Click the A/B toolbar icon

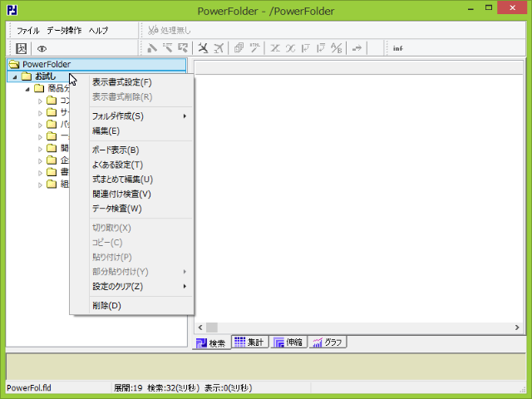[x=336, y=48]
